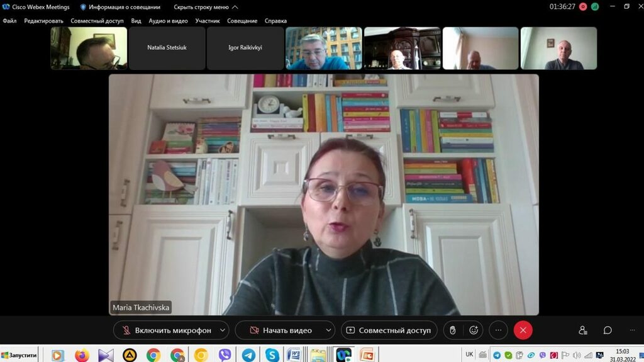This screenshot has width=644, height=362.
Task: Open panel options ellipsis at bottom right
Action: [632, 330]
